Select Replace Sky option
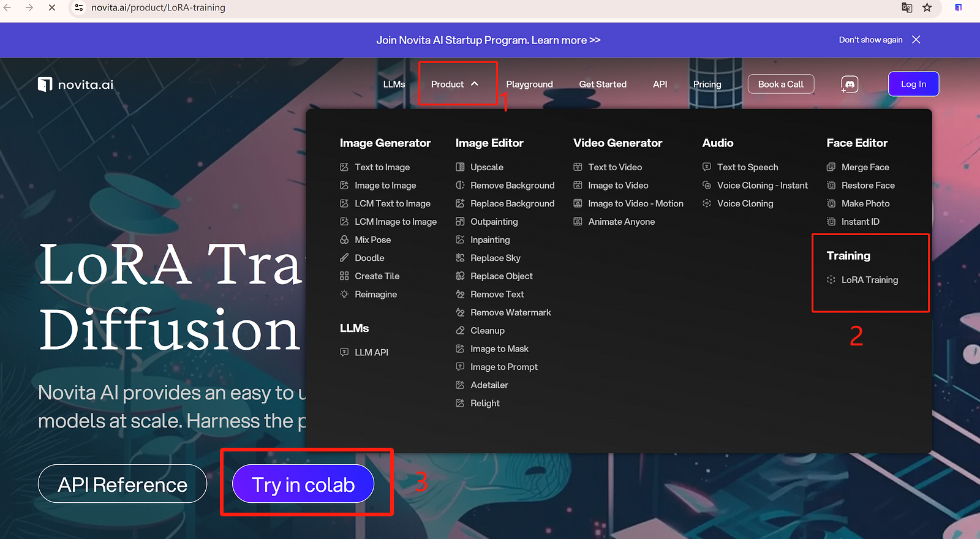 (496, 258)
